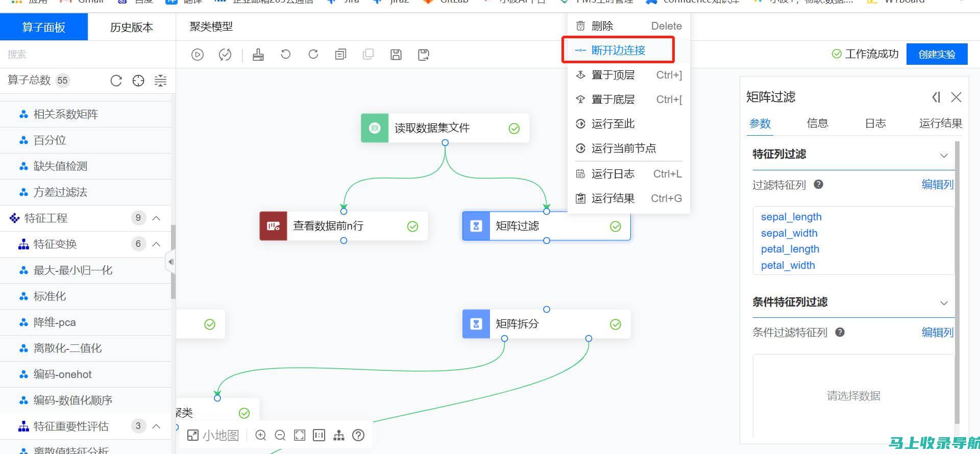Choose 运行至此 in context menu
This screenshot has width=980, height=454.
[629, 124]
